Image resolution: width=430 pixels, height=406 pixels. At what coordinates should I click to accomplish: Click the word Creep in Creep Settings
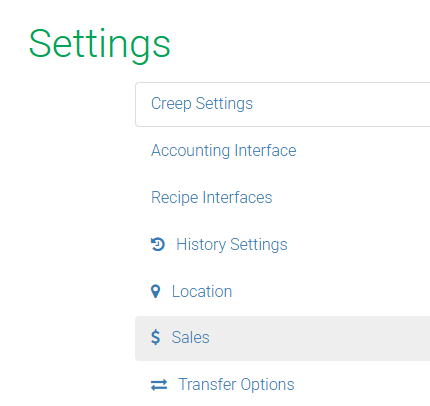(171, 104)
